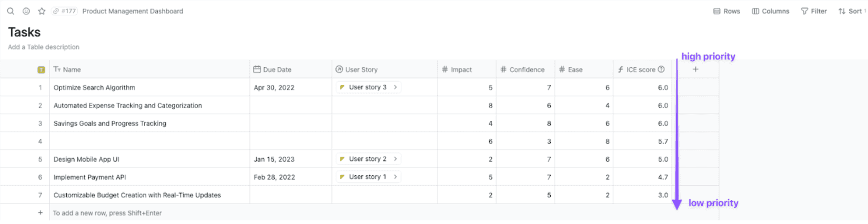
Task: Click the Due Date column header
Action: tap(277, 69)
